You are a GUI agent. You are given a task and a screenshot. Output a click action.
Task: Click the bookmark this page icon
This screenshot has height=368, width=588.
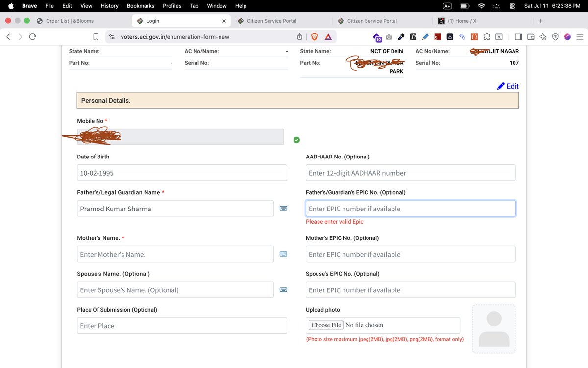click(96, 37)
